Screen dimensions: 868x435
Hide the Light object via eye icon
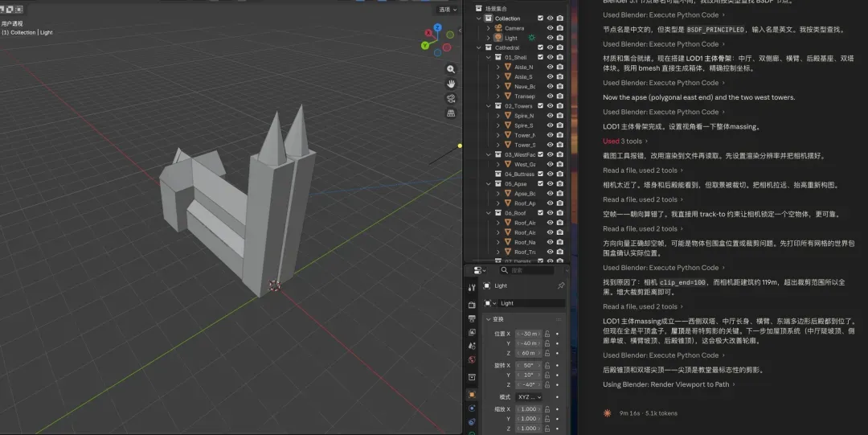[x=550, y=38]
